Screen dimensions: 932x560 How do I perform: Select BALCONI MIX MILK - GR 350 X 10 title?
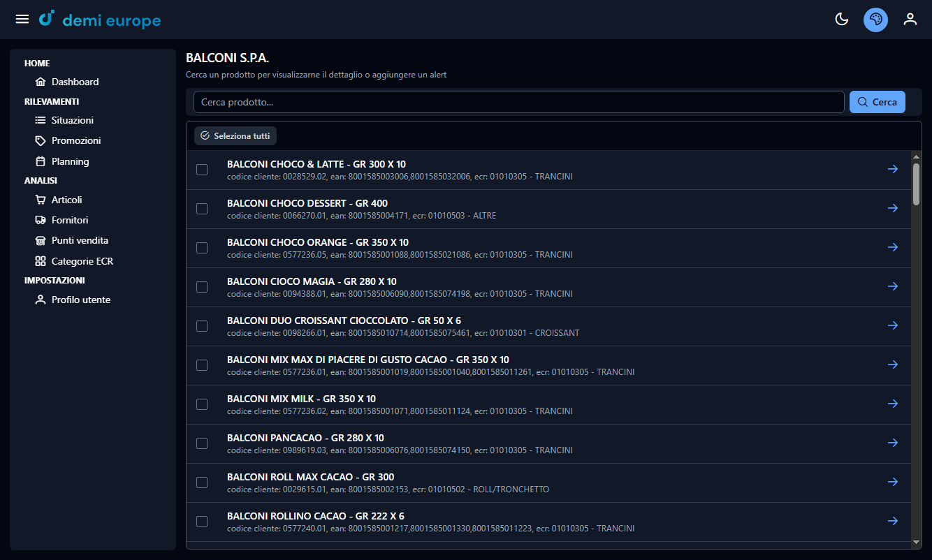[x=302, y=399]
